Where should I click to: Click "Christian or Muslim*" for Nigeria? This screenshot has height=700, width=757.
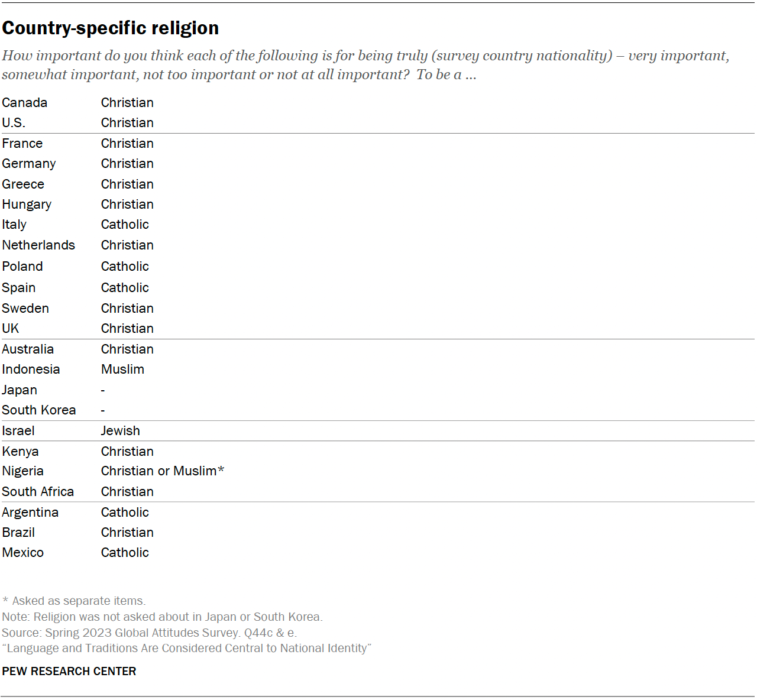point(163,471)
